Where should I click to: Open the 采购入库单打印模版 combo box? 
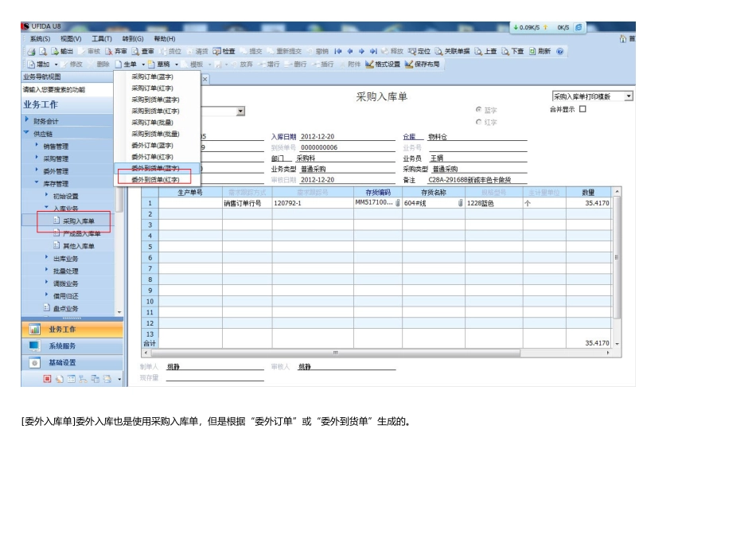click(x=593, y=96)
